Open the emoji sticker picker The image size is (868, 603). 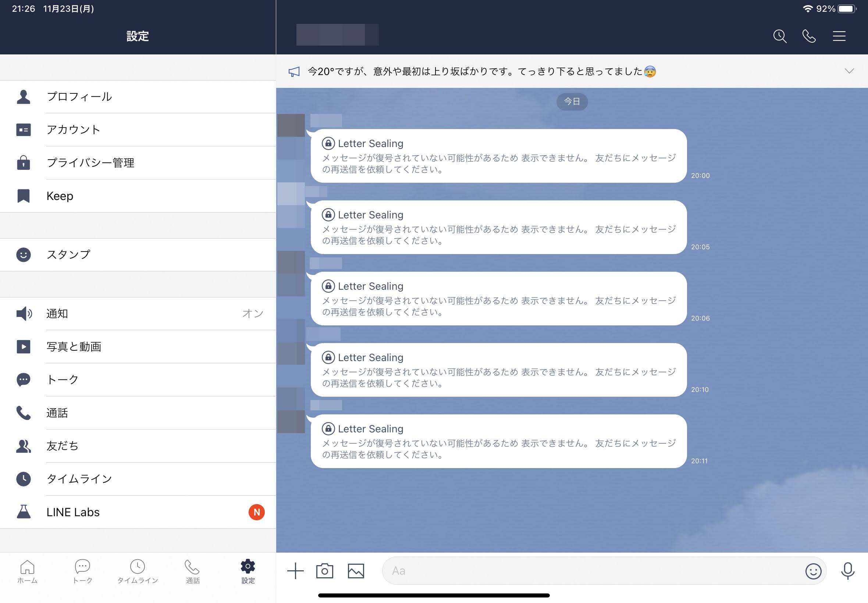(813, 571)
